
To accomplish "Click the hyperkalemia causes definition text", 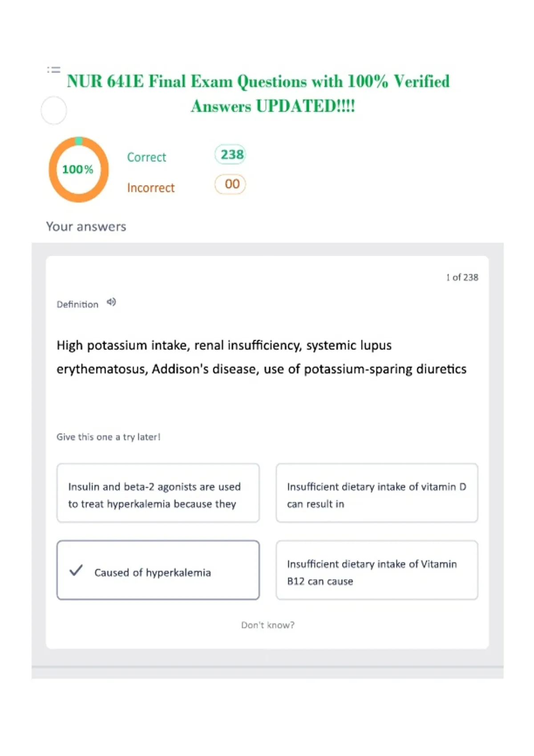I will (262, 357).
